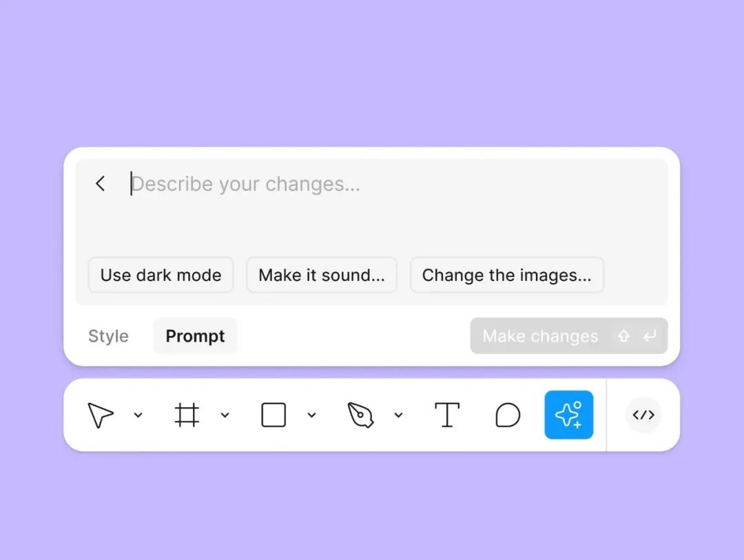This screenshot has height=560, width=744.
Task: Expand the Move tool options chevron
Action: [x=138, y=415]
